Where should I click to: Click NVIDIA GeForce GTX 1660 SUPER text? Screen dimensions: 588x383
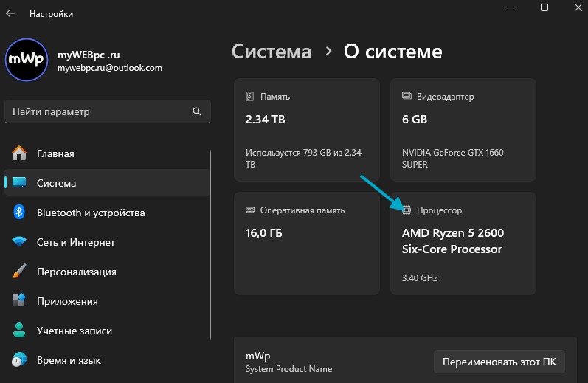453,159
